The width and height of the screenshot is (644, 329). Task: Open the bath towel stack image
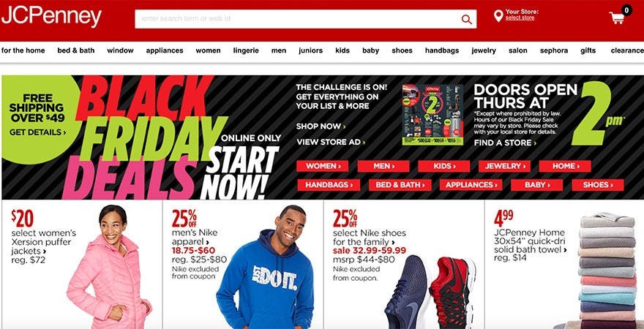pyautogui.click(x=607, y=271)
